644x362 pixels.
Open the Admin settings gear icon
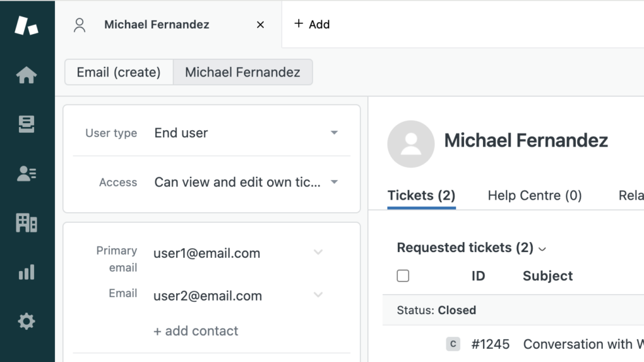point(27,322)
